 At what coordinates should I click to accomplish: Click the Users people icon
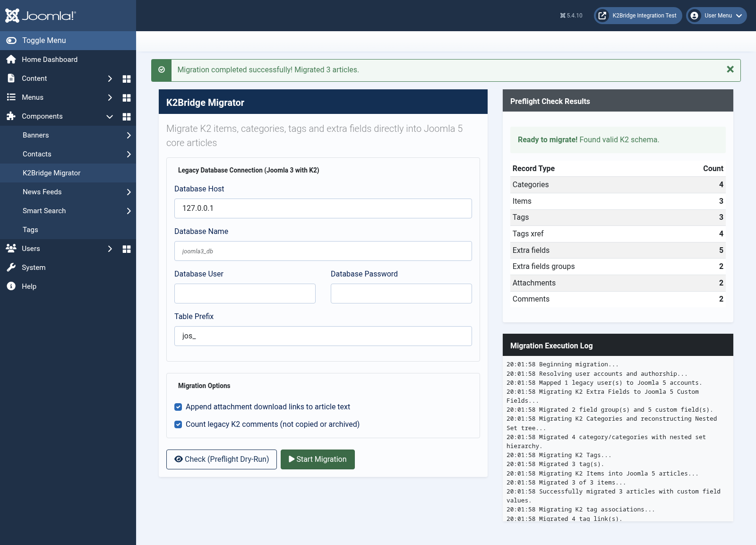click(11, 248)
